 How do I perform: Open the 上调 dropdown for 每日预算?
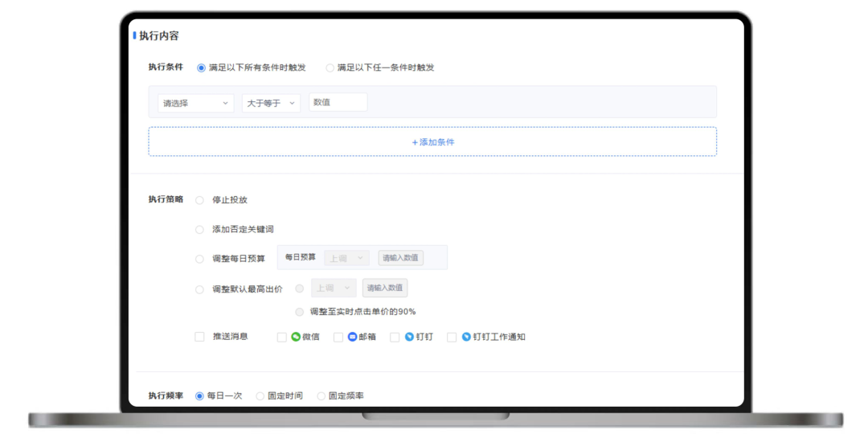click(x=347, y=258)
